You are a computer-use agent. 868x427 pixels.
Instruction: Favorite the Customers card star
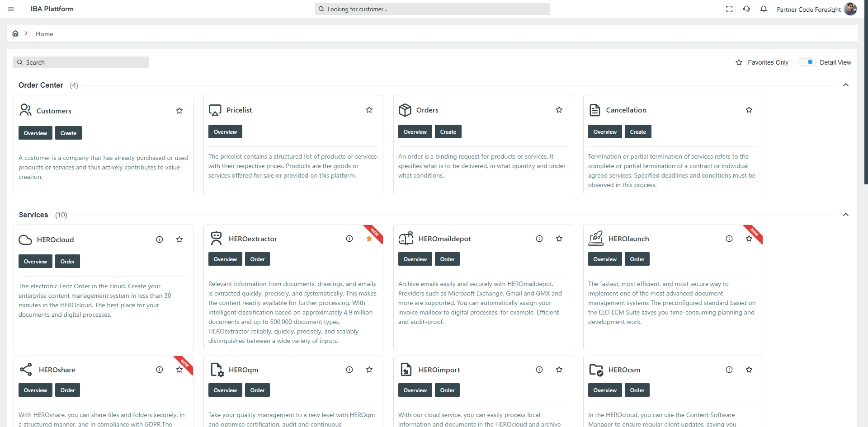(x=179, y=111)
